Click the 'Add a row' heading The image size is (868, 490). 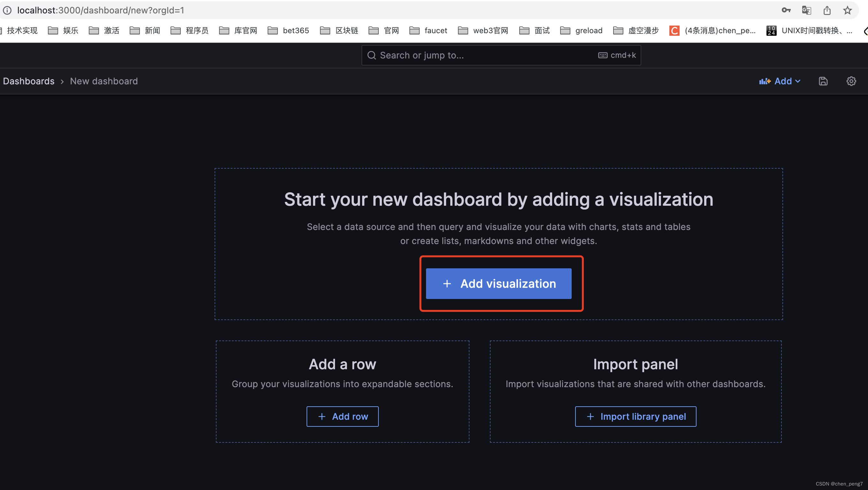pyautogui.click(x=342, y=364)
